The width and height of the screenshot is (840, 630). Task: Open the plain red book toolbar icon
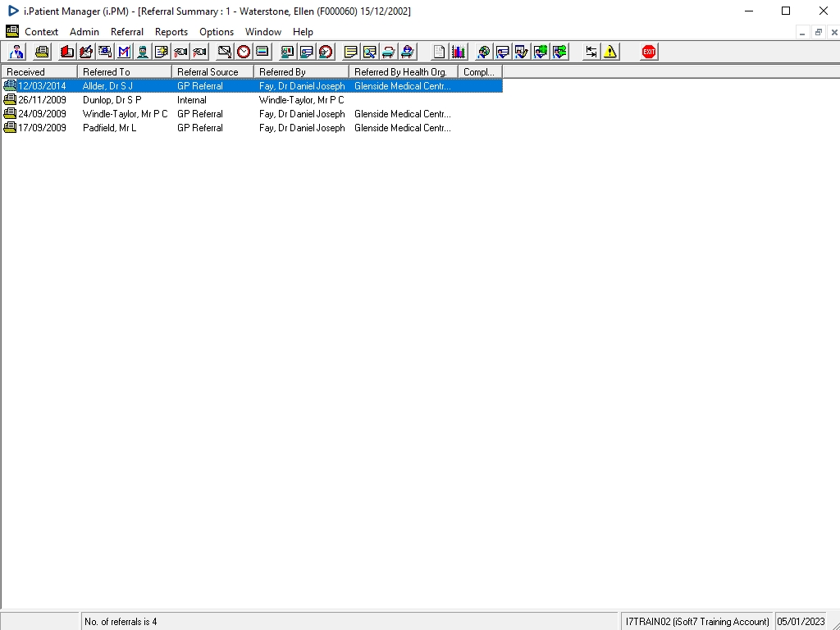point(67,52)
